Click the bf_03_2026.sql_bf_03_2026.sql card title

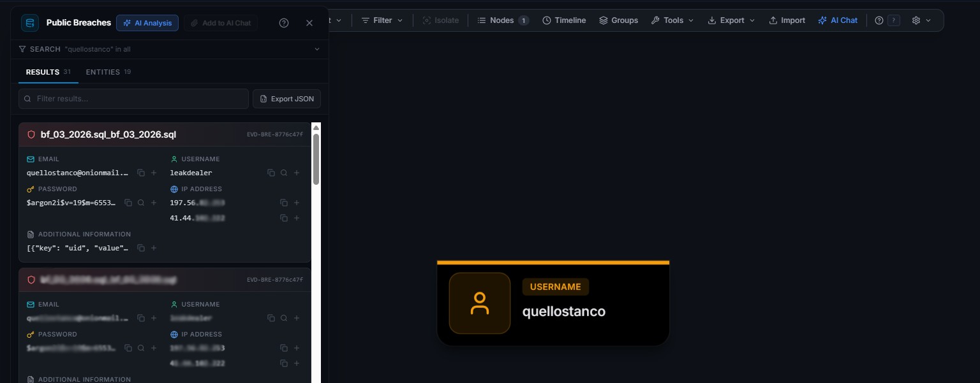[108, 134]
